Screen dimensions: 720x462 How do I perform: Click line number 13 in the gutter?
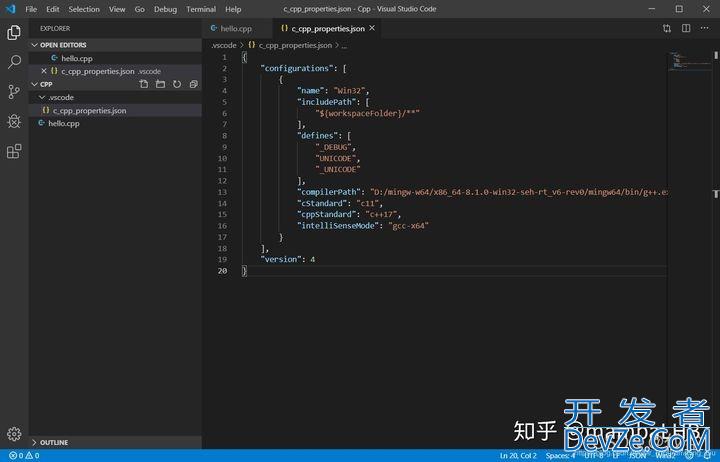coord(222,192)
